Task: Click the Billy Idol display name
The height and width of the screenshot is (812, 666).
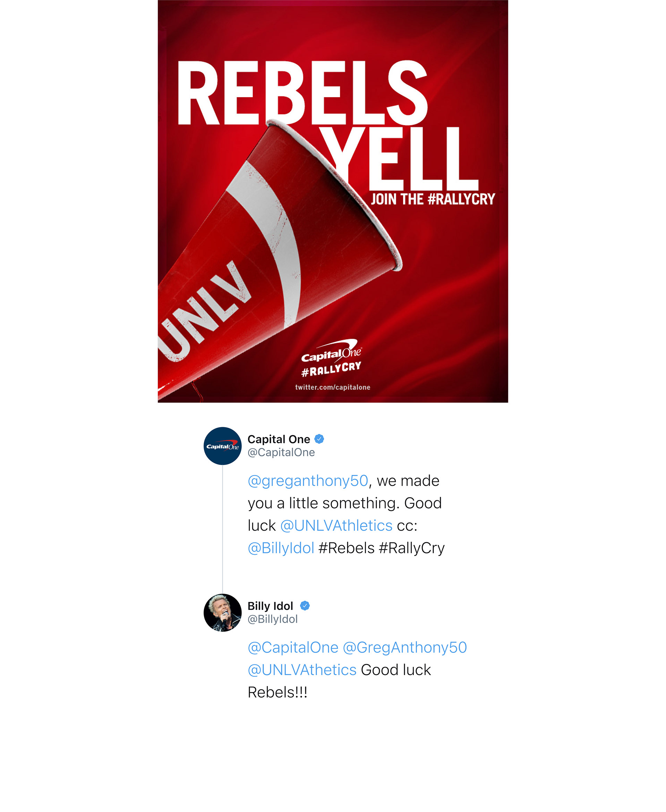Action: 271,606
